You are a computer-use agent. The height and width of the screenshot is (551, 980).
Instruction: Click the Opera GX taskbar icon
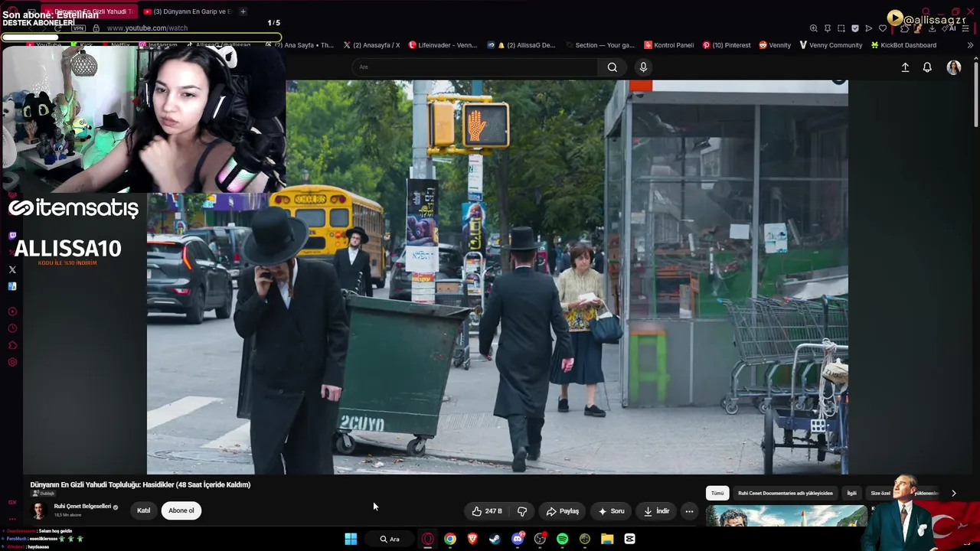pyautogui.click(x=428, y=539)
